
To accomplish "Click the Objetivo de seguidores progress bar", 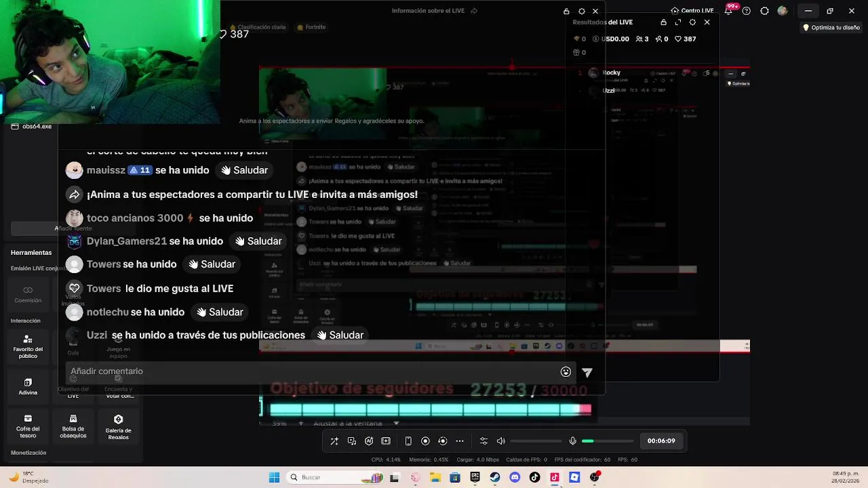I will [x=431, y=409].
